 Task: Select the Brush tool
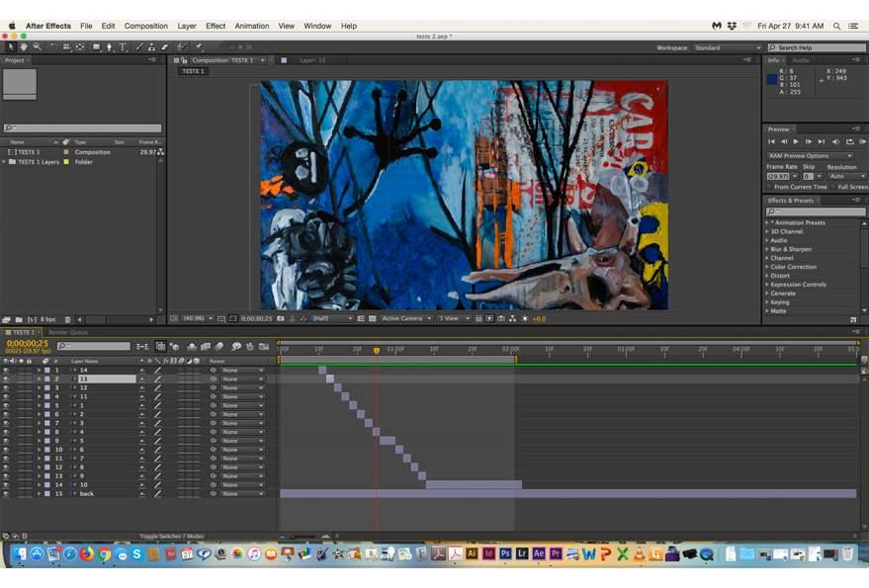coord(139,47)
